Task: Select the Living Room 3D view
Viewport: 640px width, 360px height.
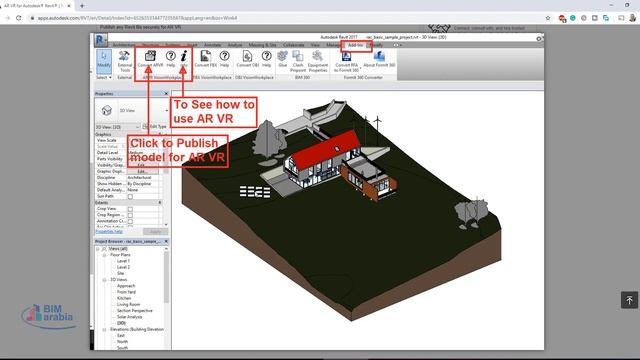Action: click(129, 304)
